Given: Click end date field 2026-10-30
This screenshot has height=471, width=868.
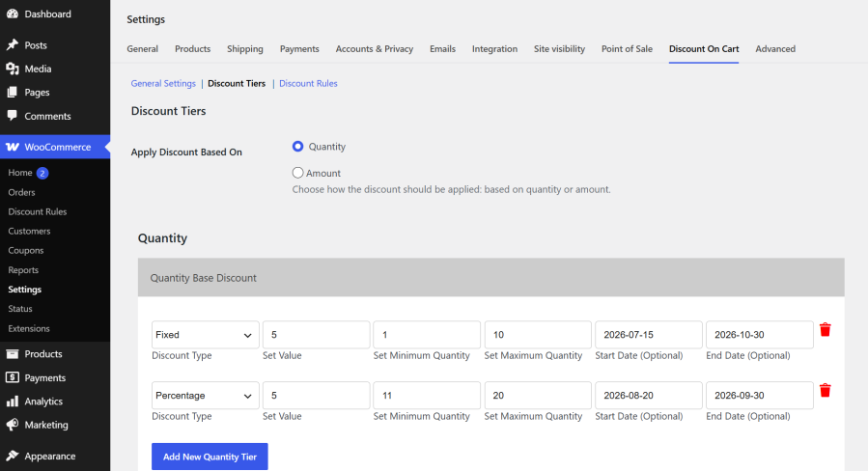Looking at the screenshot, I should point(760,335).
